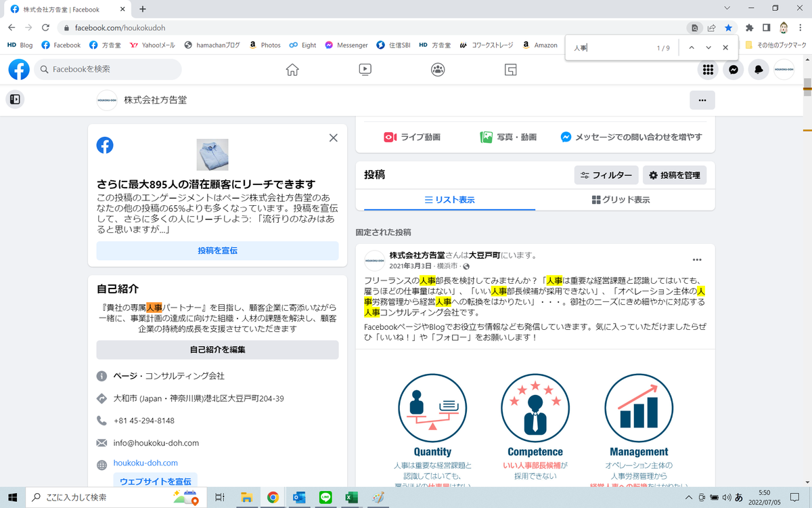
Task: Open the Yahoo!メール bookmark
Action: pyautogui.click(x=152, y=45)
